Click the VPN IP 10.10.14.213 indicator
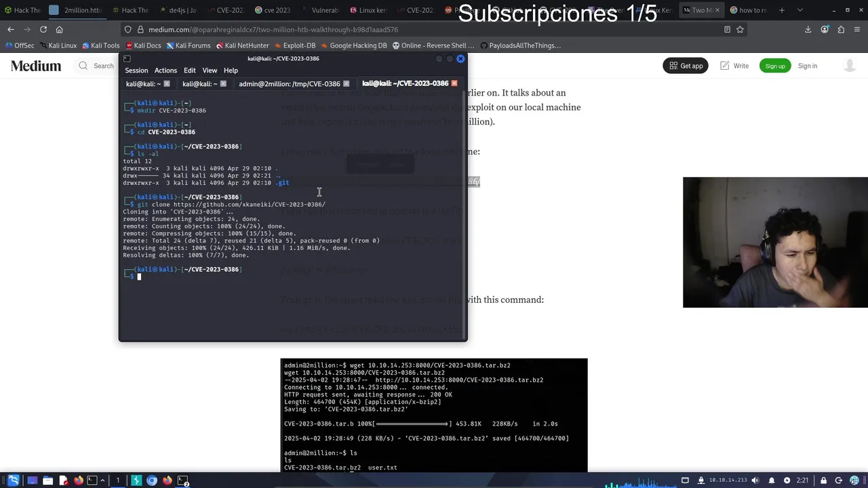868x488 pixels. [728, 481]
